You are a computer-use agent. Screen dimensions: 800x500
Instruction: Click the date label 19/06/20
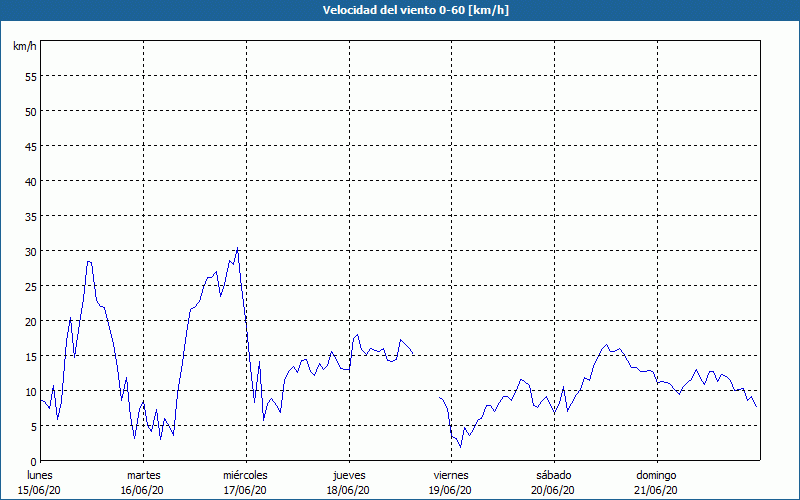point(451,490)
